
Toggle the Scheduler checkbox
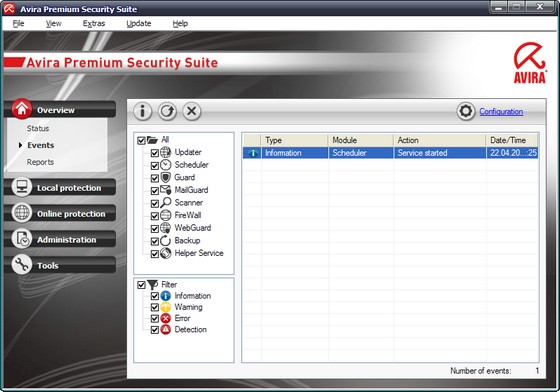click(x=155, y=166)
